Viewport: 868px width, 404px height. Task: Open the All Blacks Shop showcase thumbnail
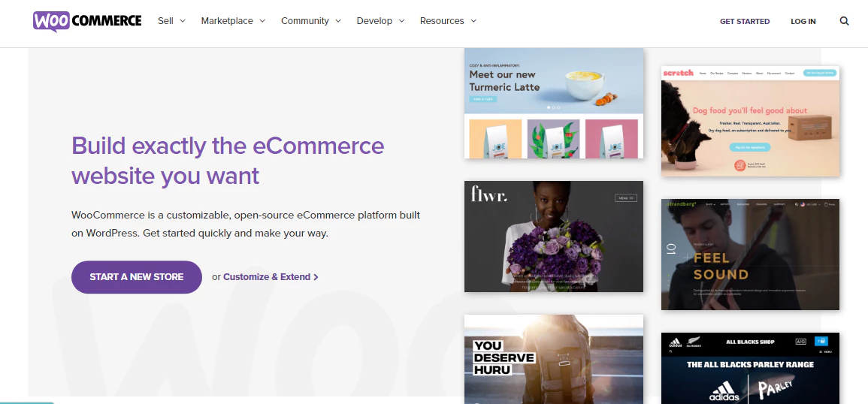click(750, 368)
